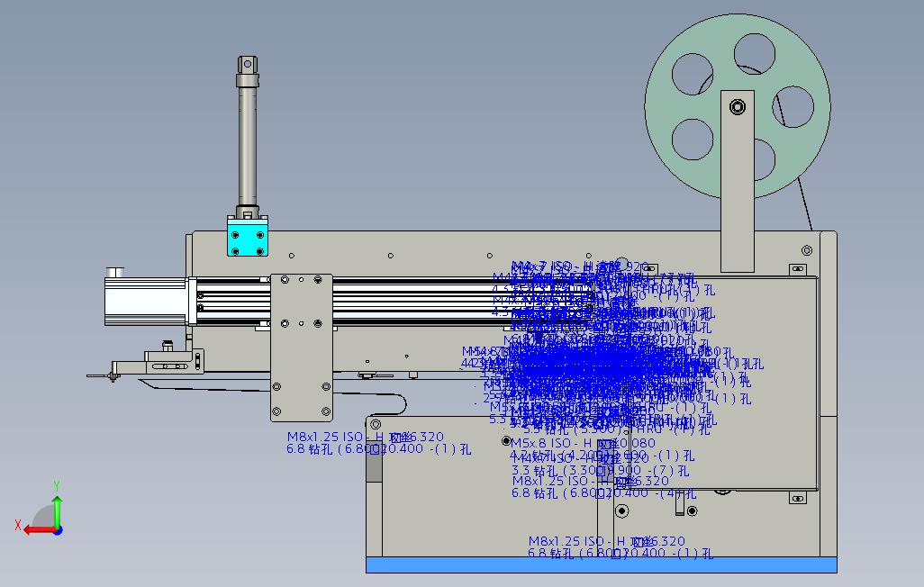This screenshot has height=587, width=924.
Task: Select the large right-side cover panel
Action: (722, 384)
